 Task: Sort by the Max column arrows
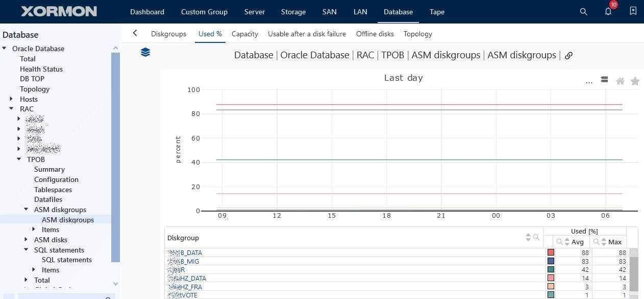[x=604, y=242]
